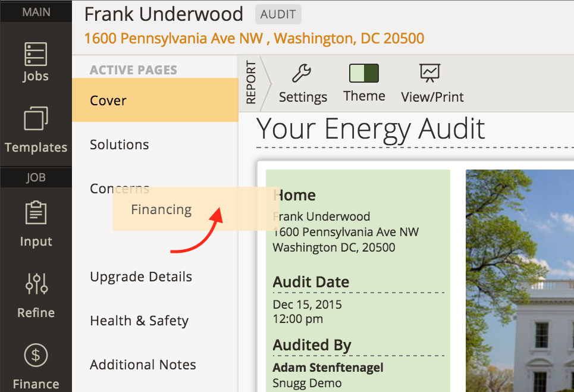The height and width of the screenshot is (392, 574).
Task: Open report Settings wrench icon
Action: point(302,73)
